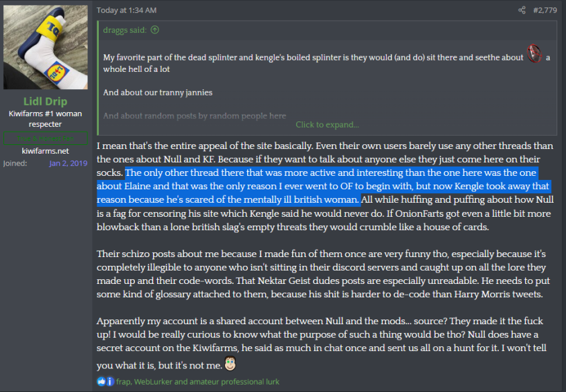Click the Jan 2, 2019 join date
Screen dimensions: 566x392
tap(68, 163)
